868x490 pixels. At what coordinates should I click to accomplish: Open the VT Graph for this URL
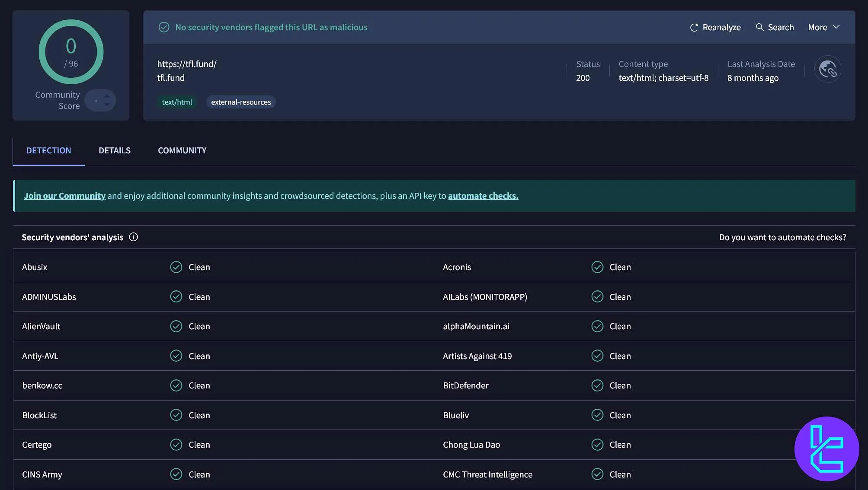827,69
